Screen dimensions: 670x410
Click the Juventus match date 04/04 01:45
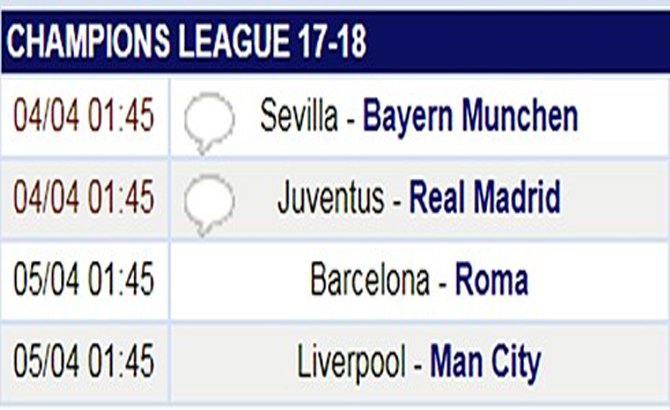click(x=84, y=197)
